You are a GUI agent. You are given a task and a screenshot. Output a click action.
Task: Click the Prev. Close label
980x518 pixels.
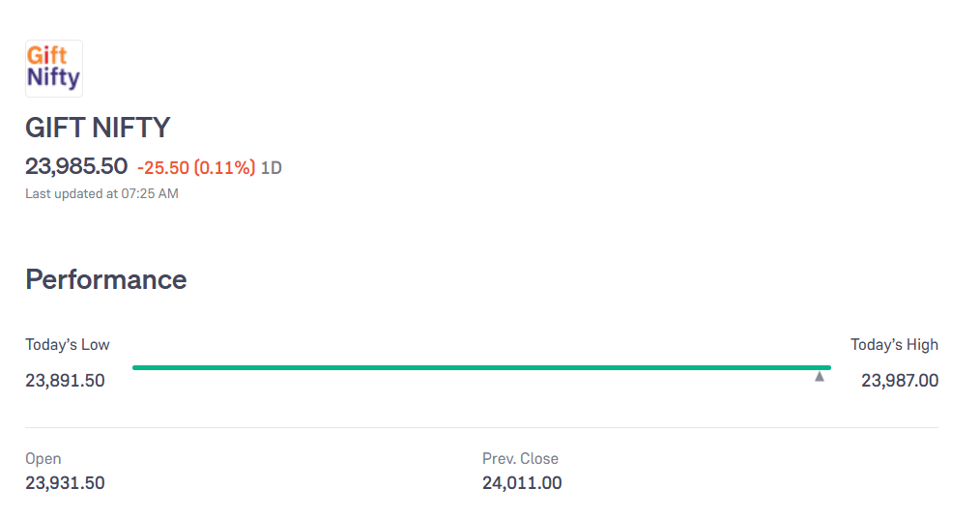520,459
